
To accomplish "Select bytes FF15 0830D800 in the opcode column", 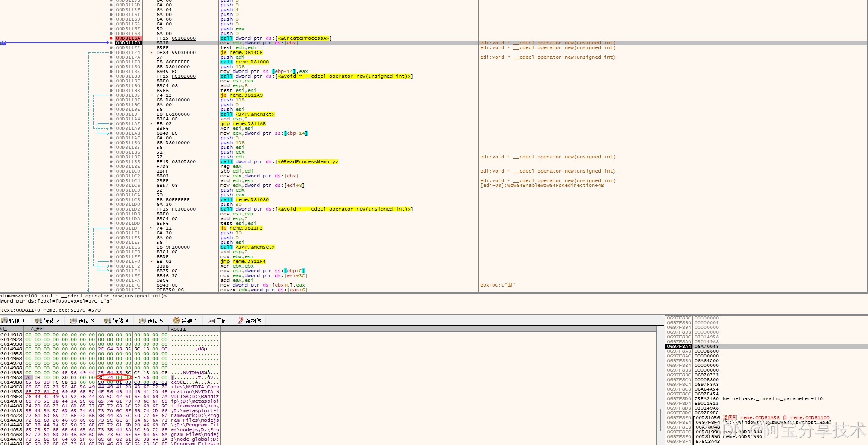I will tap(176, 162).
